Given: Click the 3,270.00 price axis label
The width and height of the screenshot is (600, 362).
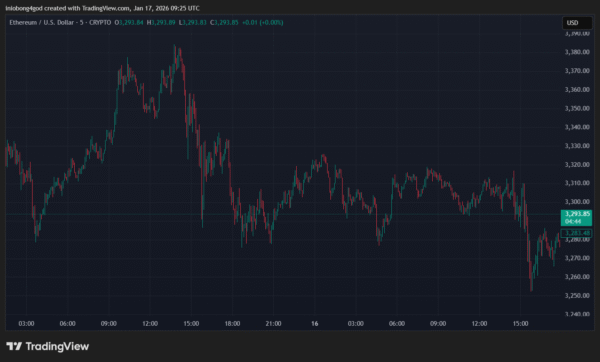Looking at the screenshot, I should [577, 258].
